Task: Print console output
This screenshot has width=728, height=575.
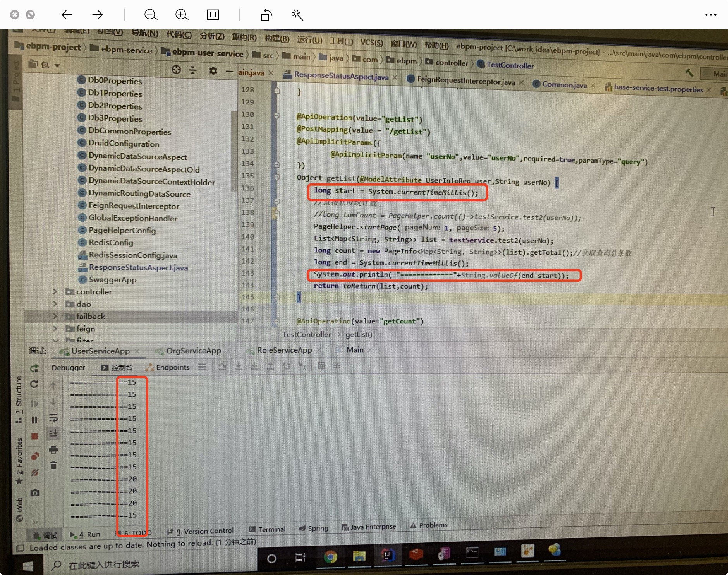Action: [x=53, y=449]
